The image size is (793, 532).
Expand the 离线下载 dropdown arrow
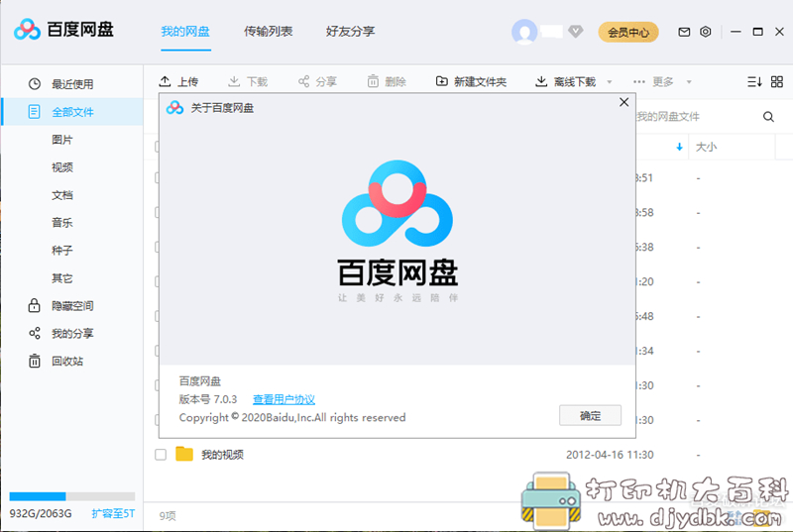click(x=610, y=82)
